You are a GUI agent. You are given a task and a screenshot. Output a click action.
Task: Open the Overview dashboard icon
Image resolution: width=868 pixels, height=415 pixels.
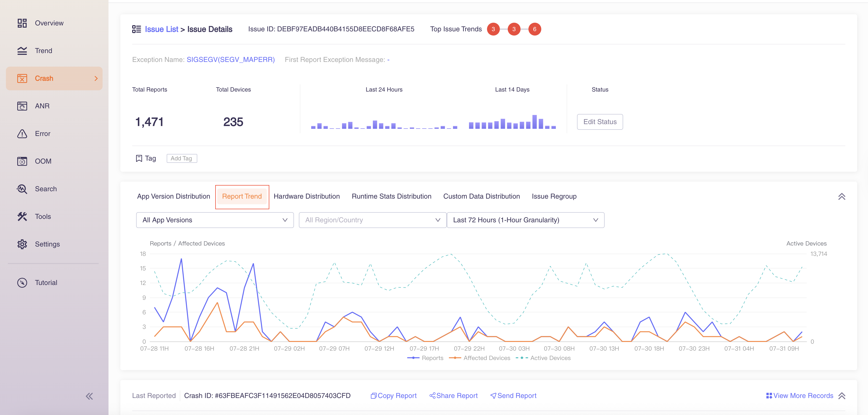coord(22,23)
